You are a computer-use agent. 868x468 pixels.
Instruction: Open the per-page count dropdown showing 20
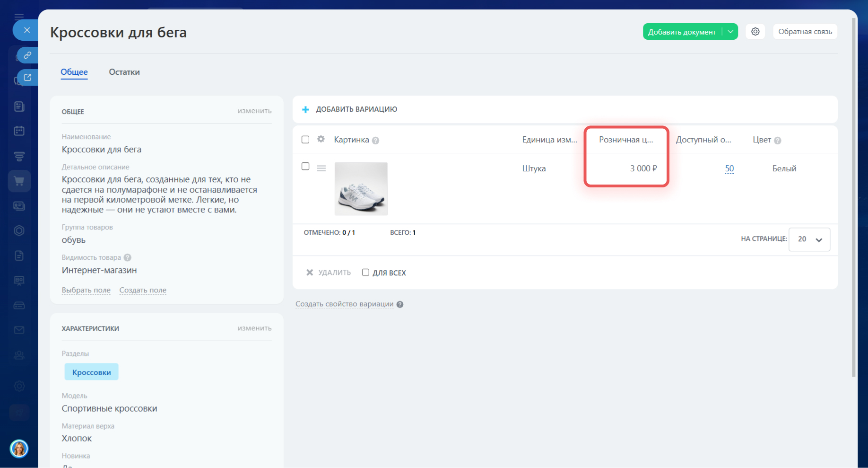(809, 239)
